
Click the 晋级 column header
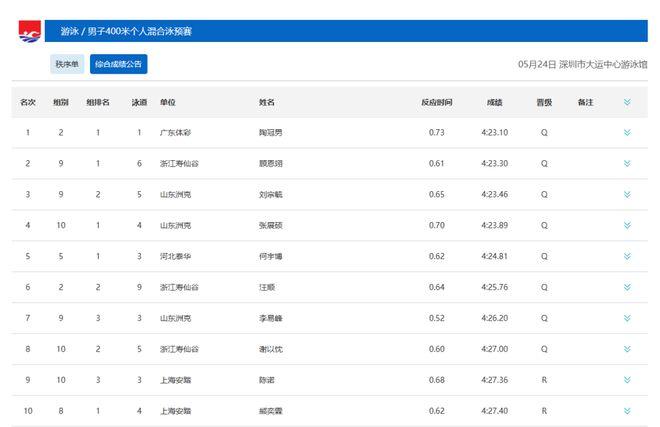click(x=544, y=102)
